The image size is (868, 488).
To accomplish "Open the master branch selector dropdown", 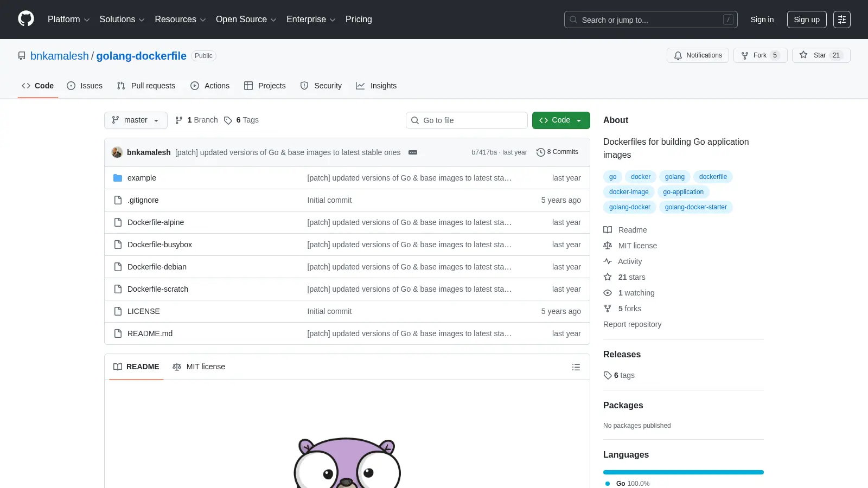I will (136, 120).
